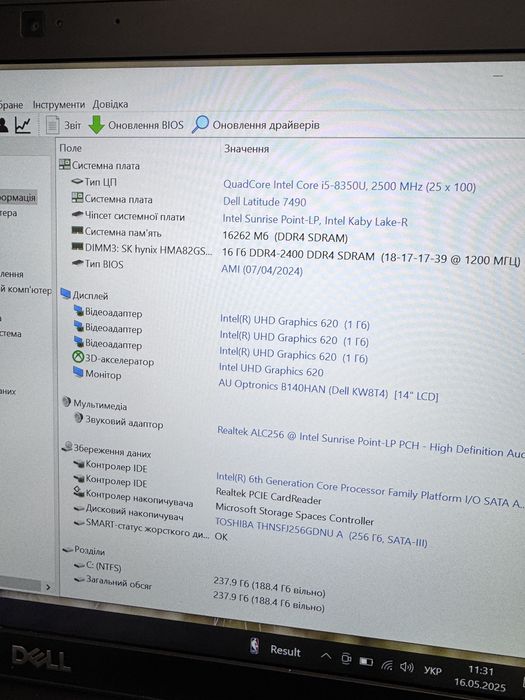Screen dimensions: 525x700
Task: Click the 16262 МБ (DDR4 SDRAM) value
Action: click(x=285, y=237)
